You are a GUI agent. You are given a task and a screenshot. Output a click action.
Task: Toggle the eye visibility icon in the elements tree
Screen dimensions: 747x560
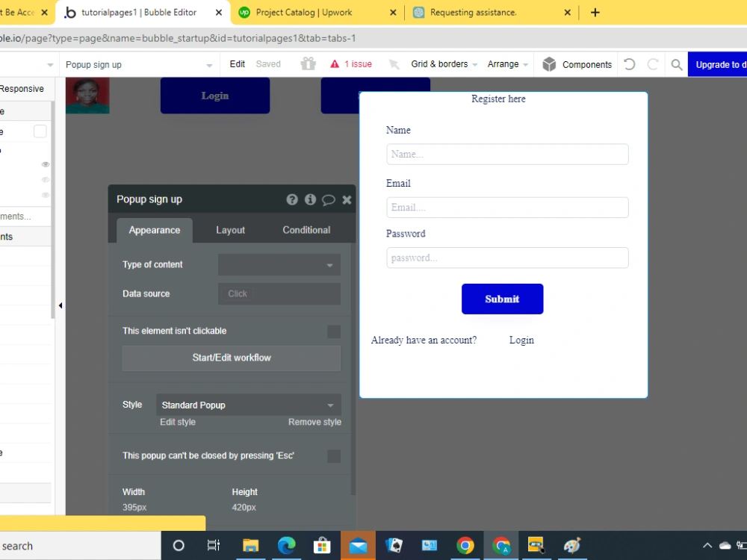[x=45, y=164]
